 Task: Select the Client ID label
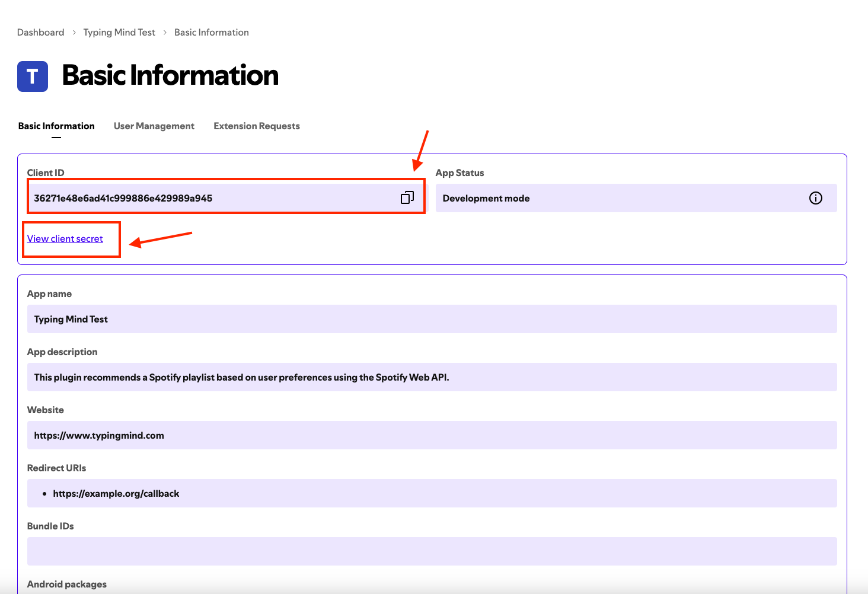pyautogui.click(x=46, y=173)
